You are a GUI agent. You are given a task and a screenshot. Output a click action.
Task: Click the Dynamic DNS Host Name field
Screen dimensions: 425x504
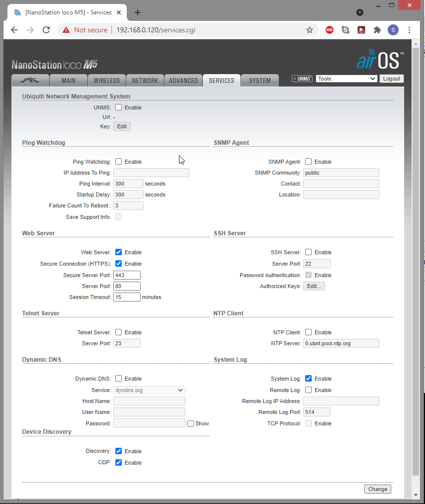(150, 401)
